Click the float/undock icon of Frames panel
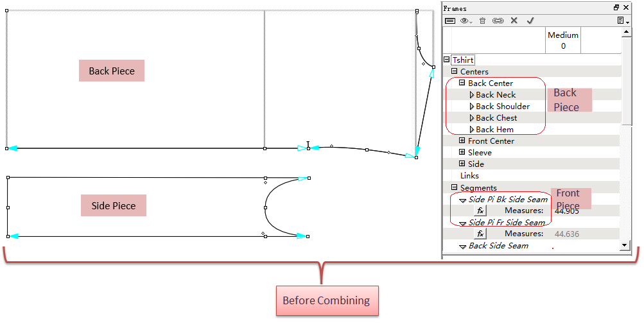This screenshot has height=328, width=644. coord(616,8)
